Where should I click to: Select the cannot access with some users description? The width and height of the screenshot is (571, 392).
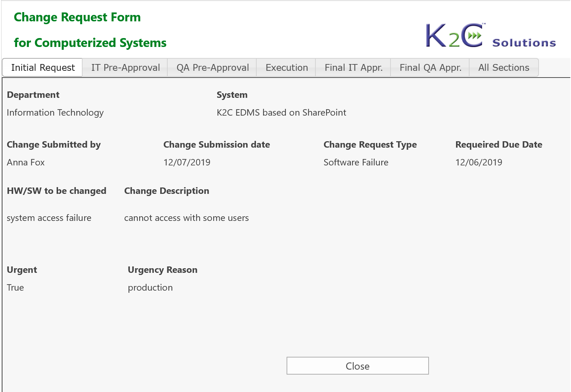pyautogui.click(x=187, y=218)
